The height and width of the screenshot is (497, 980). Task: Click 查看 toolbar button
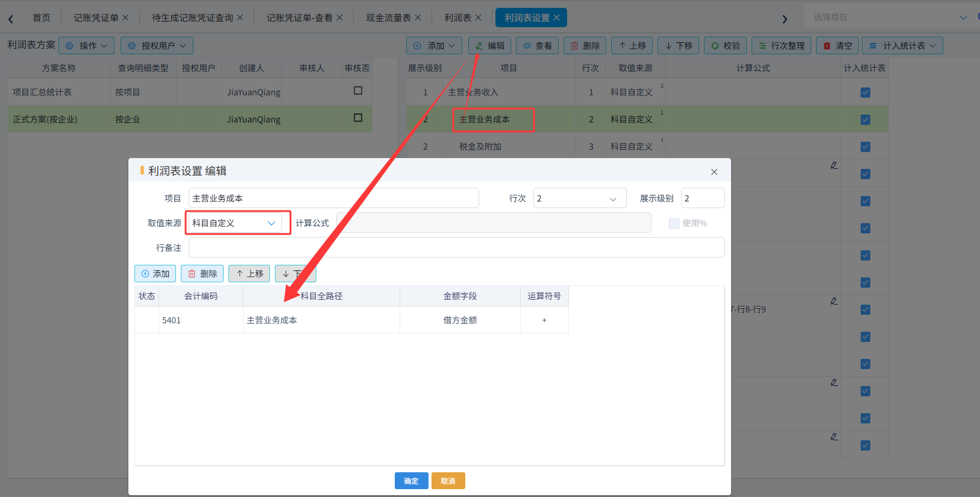click(538, 46)
